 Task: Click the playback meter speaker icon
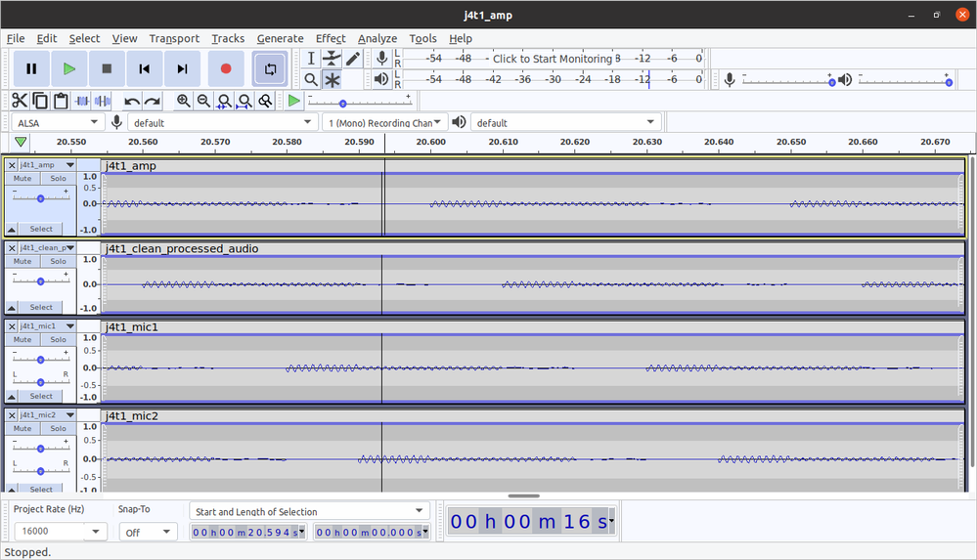click(x=381, y=79)
